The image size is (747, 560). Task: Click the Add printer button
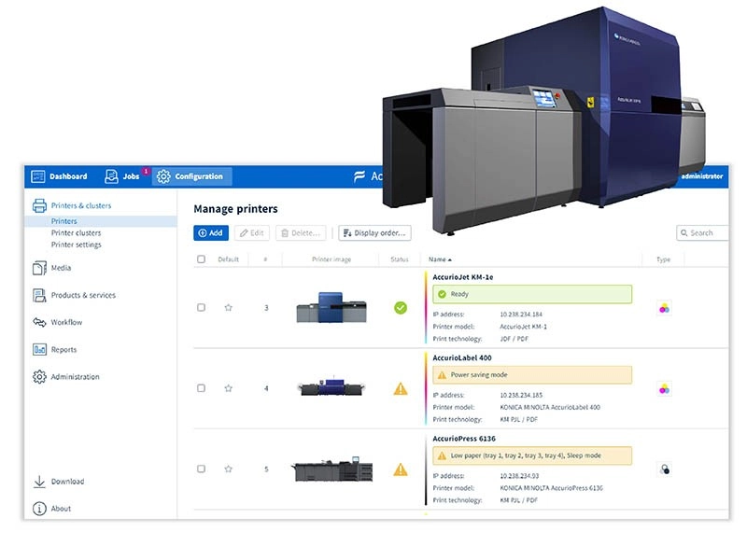[210, 233]
